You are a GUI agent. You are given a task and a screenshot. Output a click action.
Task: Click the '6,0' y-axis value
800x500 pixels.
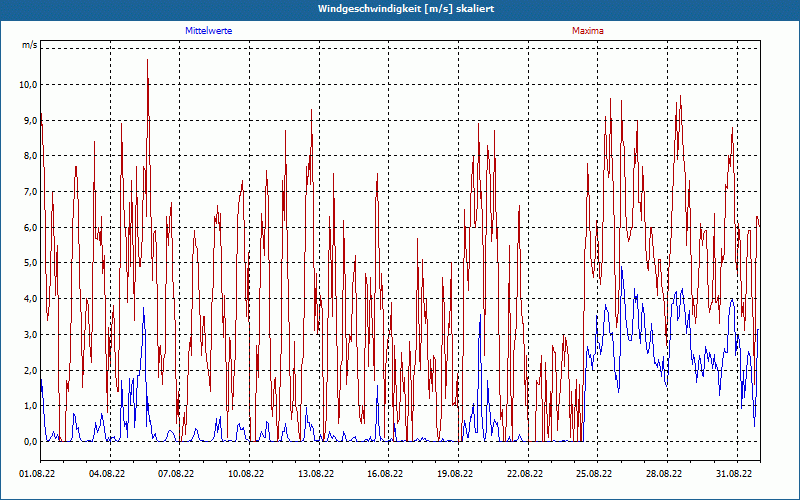(30, 228)
